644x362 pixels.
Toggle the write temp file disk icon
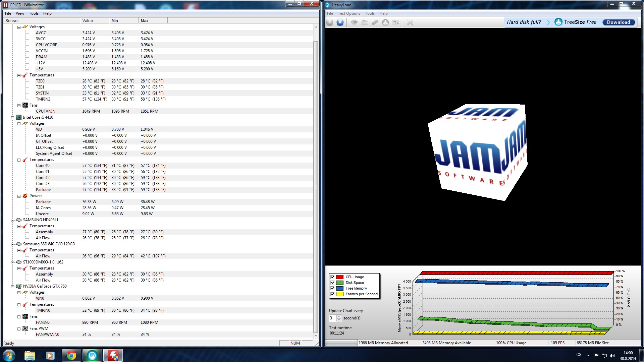coord(365,22)
